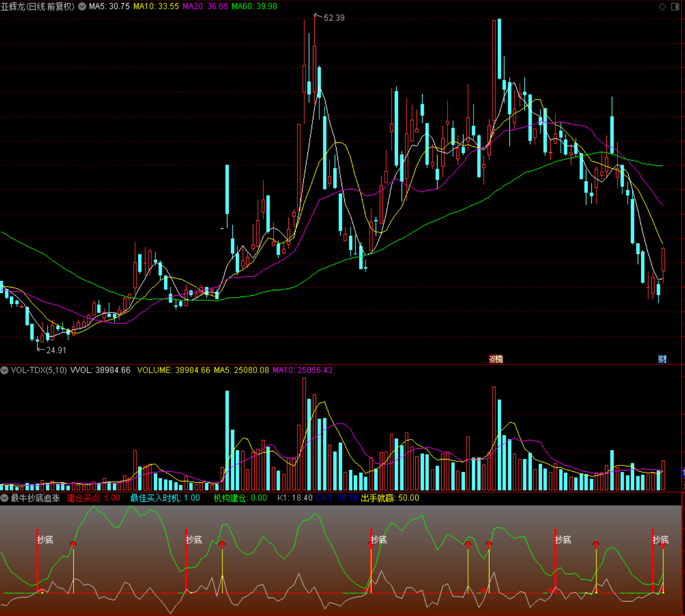Click the volume MA10: 25056.43 label

[x=302, y=370]
